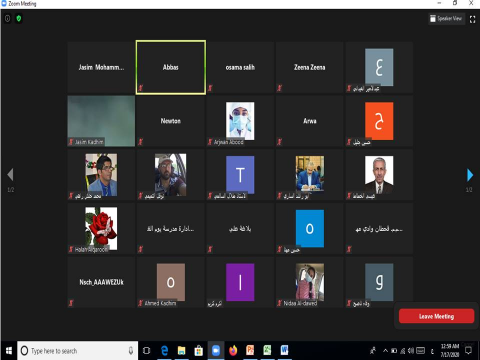Open Windows Start menu
Image resolution: width=480 pixels, height=360 pixels.
click(x=9, y=351)
